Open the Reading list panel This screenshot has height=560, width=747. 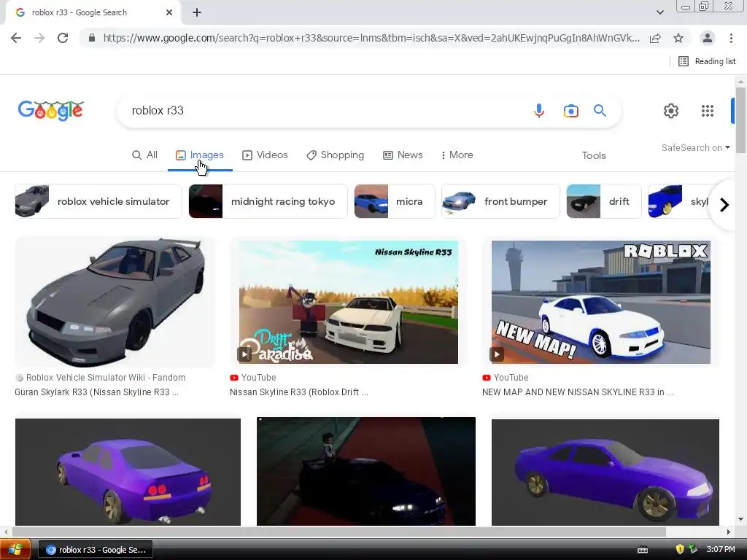tap(707, 61)
